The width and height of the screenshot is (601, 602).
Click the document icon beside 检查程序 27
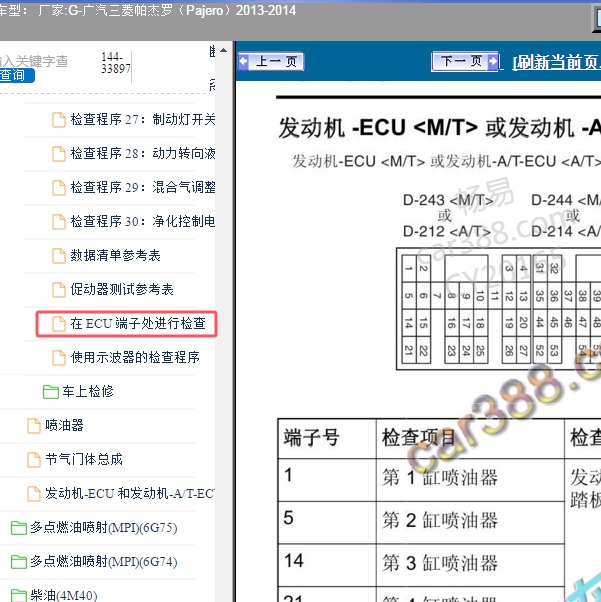[x=58, y=119]
